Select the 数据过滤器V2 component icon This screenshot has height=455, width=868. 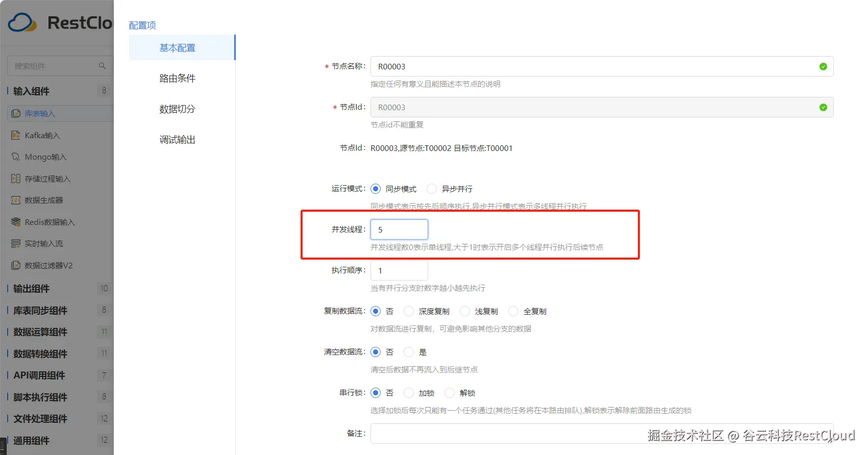16,265
